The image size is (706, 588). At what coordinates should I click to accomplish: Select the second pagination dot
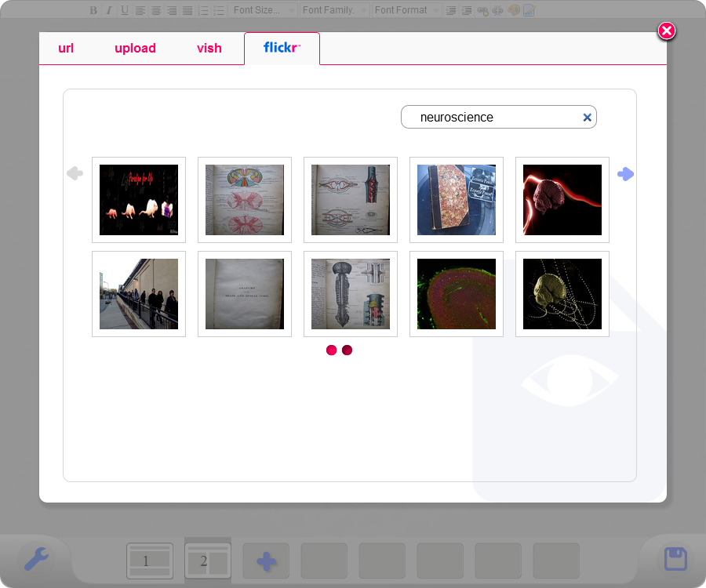pyautogui.click(x=347, y=350)
